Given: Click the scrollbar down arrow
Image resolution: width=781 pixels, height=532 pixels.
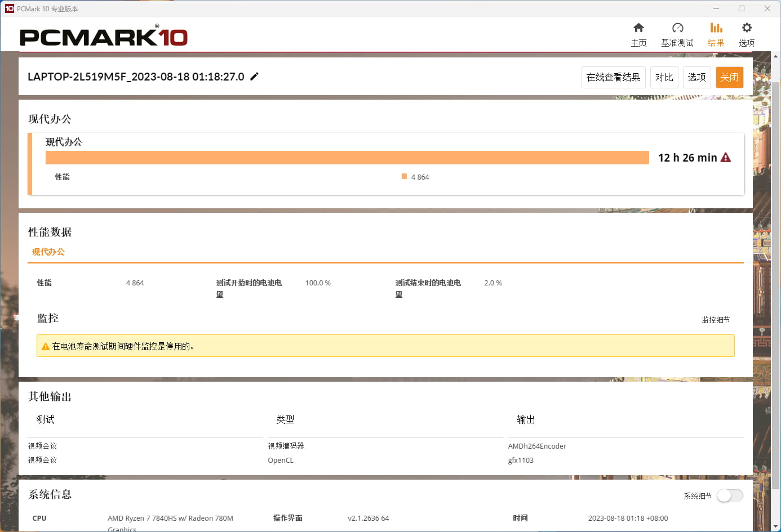Looking at the screenshot, I should coord(775,527).
